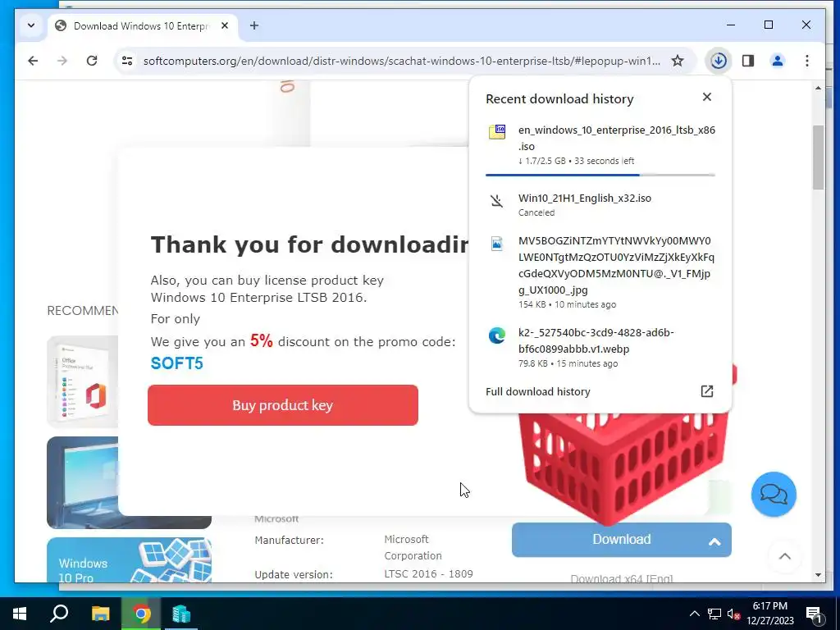The height and width of the screenshot is (630, 840).
Task: Open the taskbar clock and date
Action: click(769, 614)
